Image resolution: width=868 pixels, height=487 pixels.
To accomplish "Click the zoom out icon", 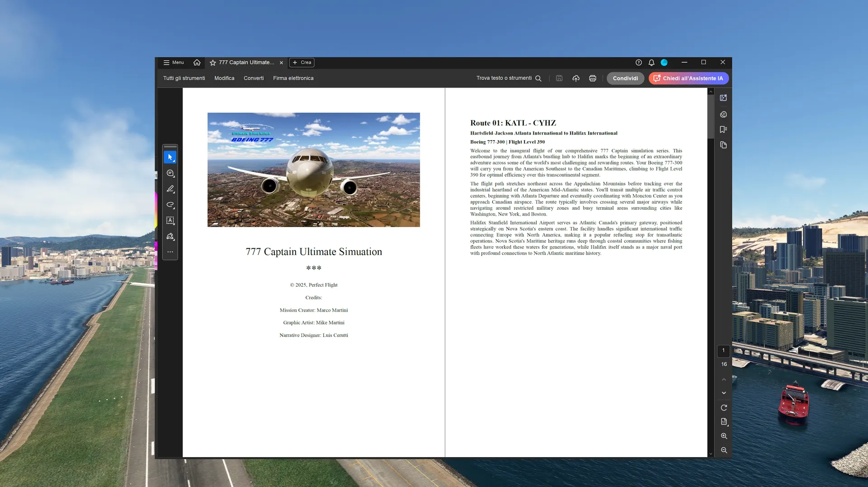I will (x=724, y=450).
